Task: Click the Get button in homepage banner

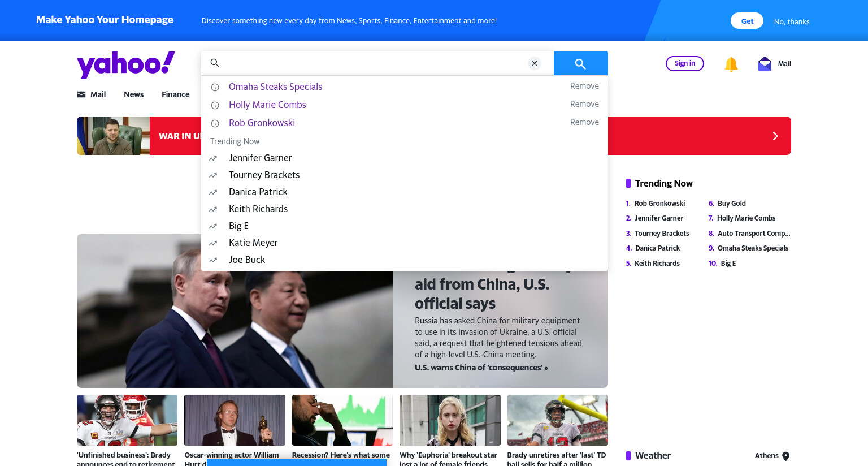Action: point(747,21)
